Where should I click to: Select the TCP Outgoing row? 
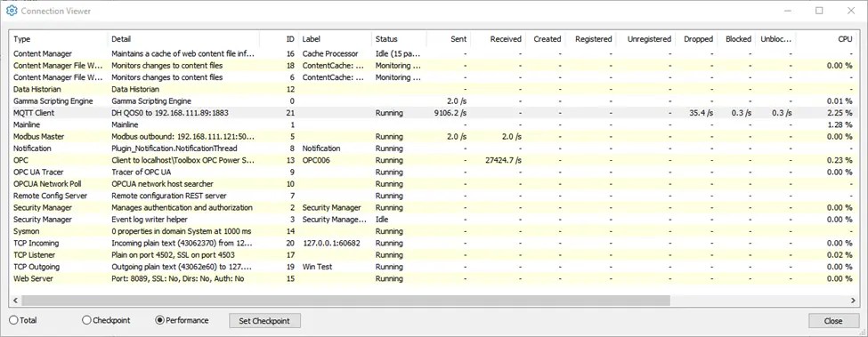(x=434, y=267)
